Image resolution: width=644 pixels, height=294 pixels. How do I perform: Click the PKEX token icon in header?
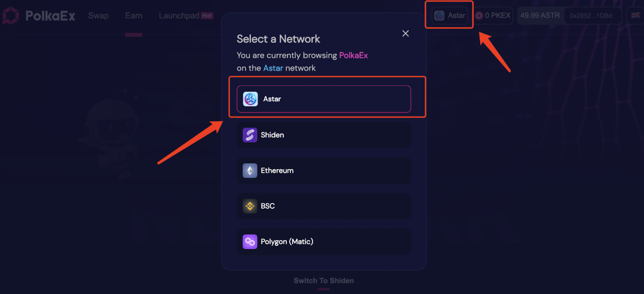point(479,15)
